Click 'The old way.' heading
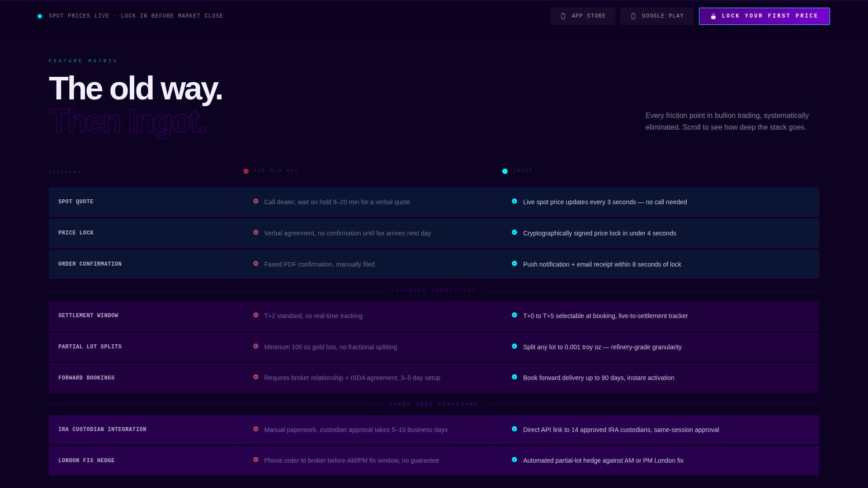Screen dimensions: 868x488 click(x=135, y=88)
